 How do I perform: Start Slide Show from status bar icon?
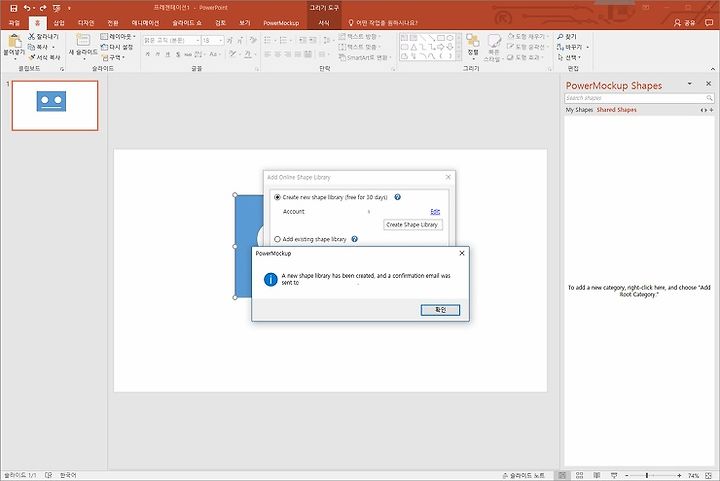tap(614, 475)
